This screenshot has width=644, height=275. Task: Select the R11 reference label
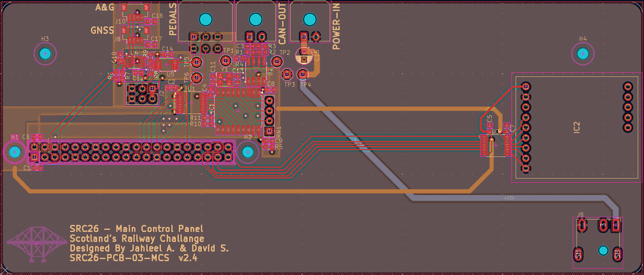click(196, 118)
